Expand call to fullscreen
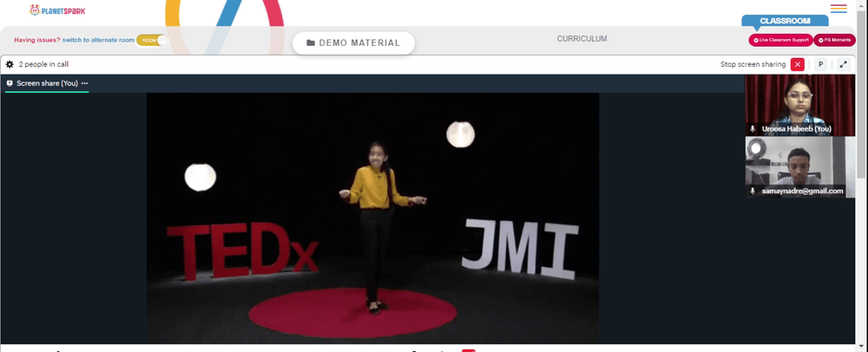The width and height of the screenshot is (868, 352). (x=843, y=64)
